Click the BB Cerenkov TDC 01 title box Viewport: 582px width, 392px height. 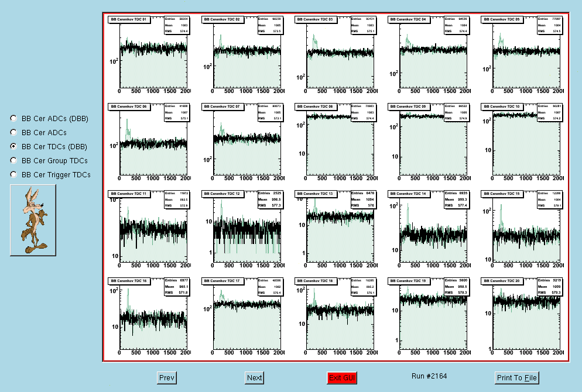pos(129,20)
